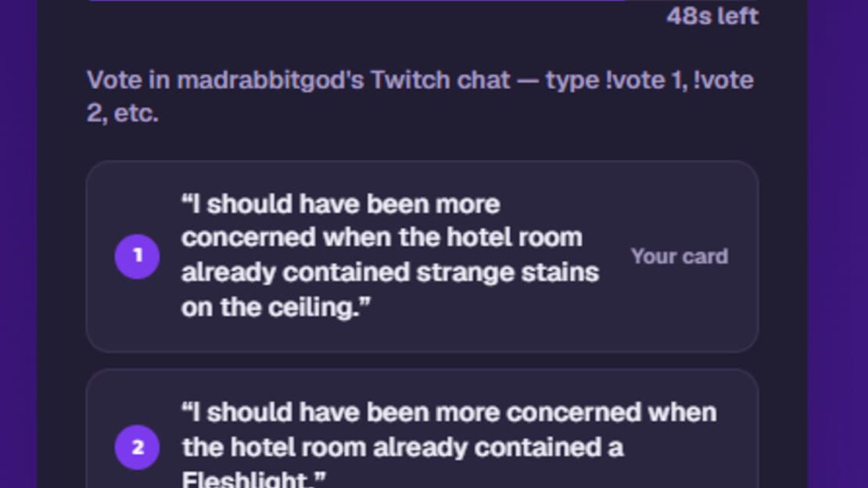Click the purple countdown progress bar

click(x=357, y=1)
